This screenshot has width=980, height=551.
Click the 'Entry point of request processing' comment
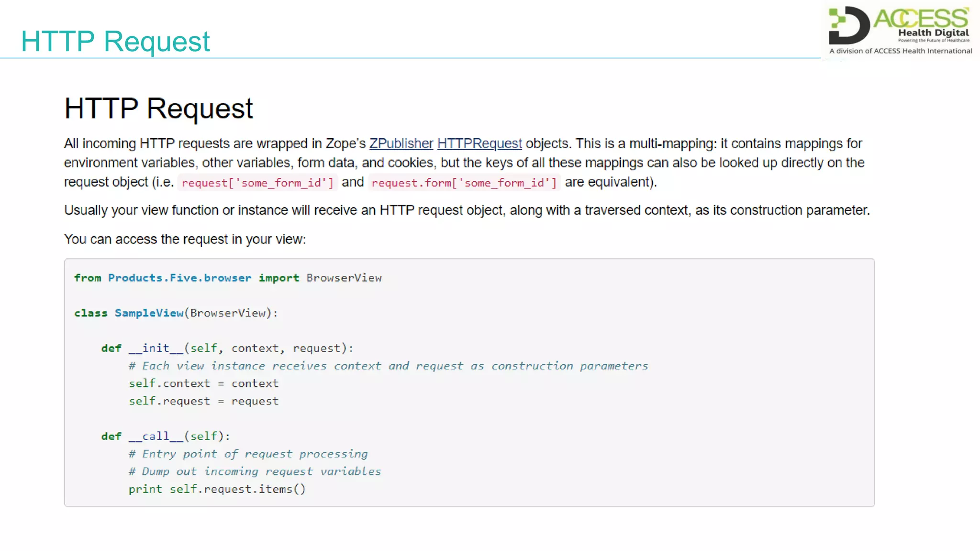point(248,454)
